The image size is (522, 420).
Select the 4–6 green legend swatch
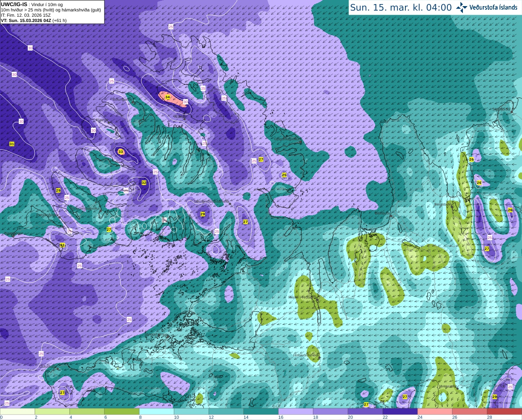click(x=87, y=411)
